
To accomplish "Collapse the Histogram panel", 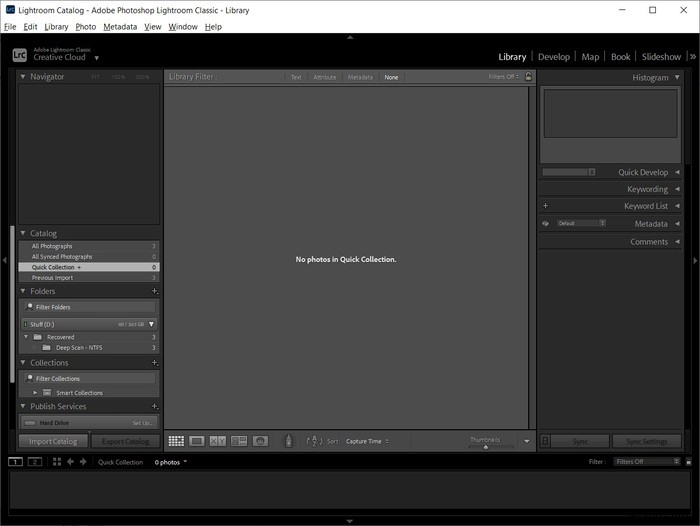I will pos(677,77).
